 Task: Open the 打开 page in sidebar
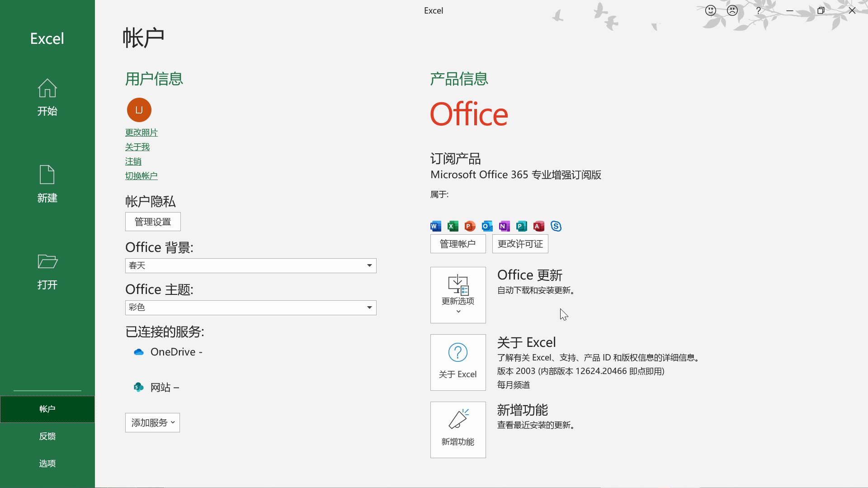47,271
